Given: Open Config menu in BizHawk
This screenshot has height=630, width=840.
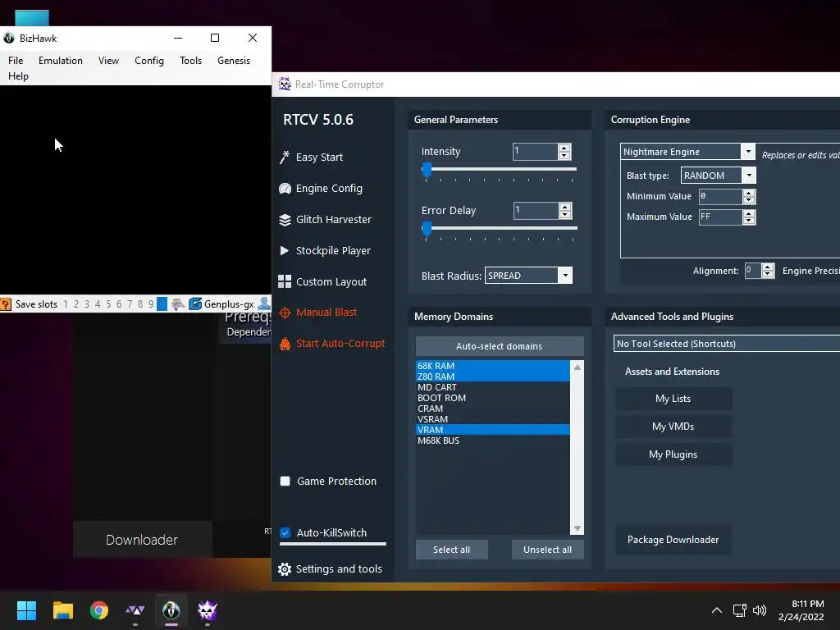Looking at the screenshot, I should pyautogui.click(x=149, y=61).
